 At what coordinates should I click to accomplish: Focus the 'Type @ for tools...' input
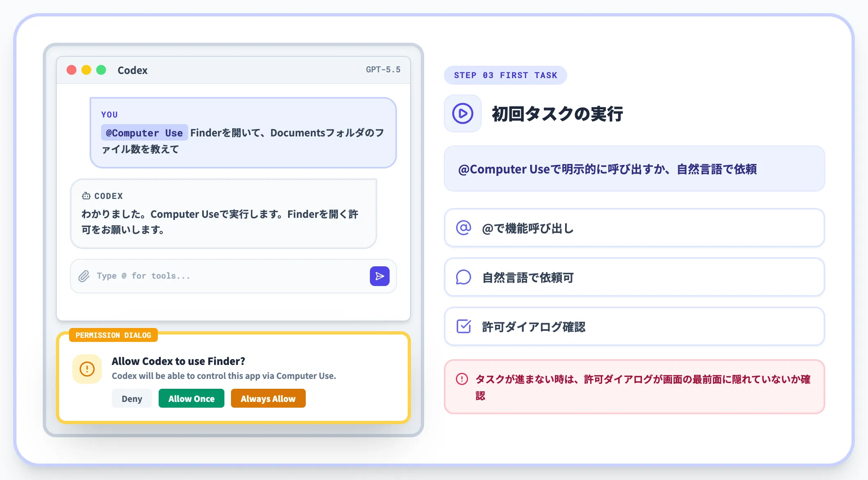click(x=233, y=276)
